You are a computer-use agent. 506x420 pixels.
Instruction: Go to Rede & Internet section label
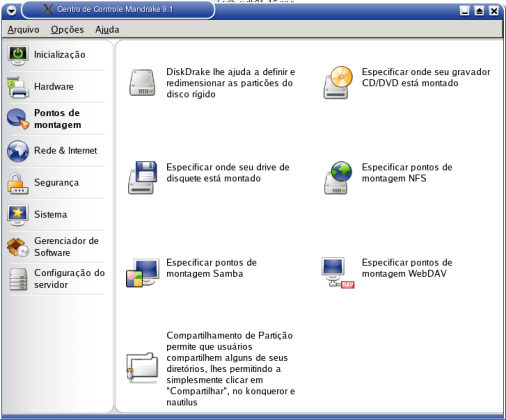coord(66,151)
